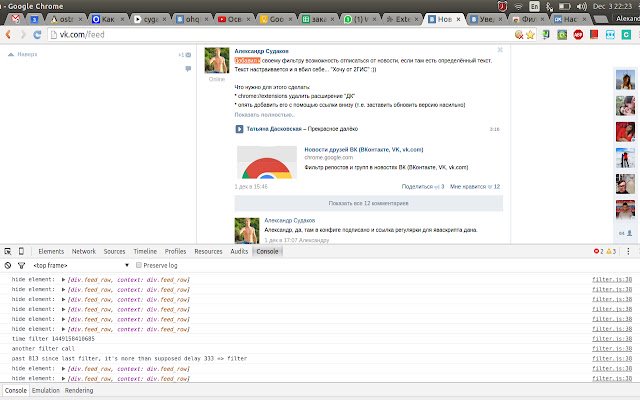
Task: Clear the console log
Action: coord(8,265)
